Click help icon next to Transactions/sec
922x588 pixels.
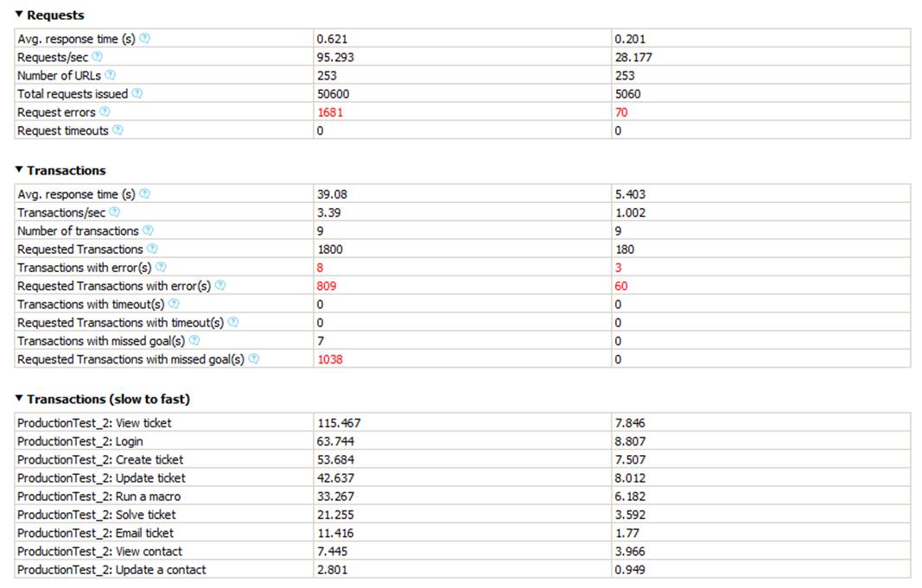pos(115,212)
